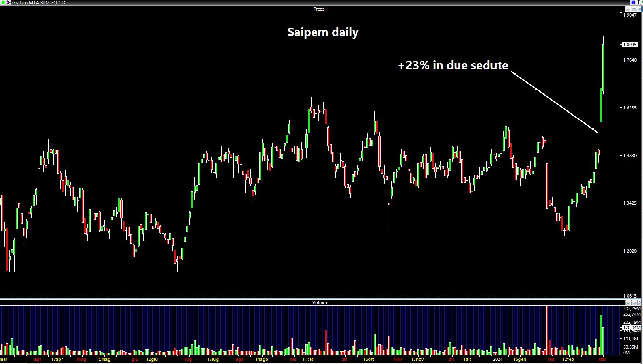
Task: Click the green status dot icon in title bar
Action: [3, 3]
